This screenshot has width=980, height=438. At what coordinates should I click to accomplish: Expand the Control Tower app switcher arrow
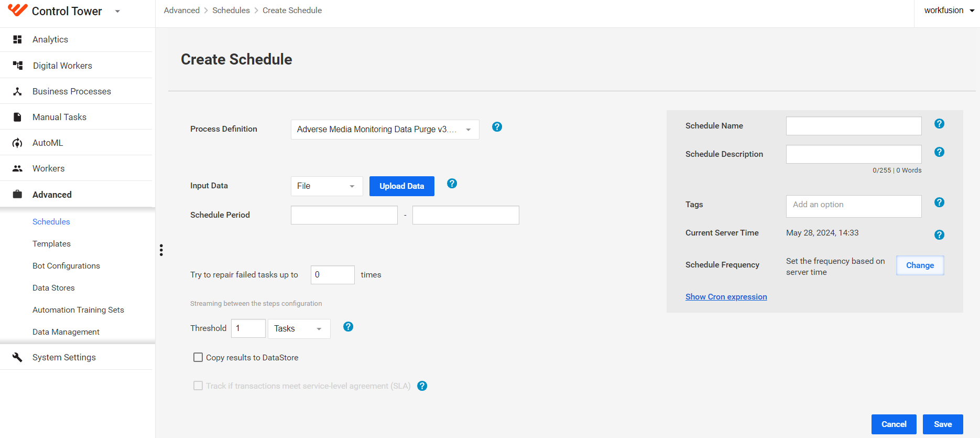[x=117, y=11]
